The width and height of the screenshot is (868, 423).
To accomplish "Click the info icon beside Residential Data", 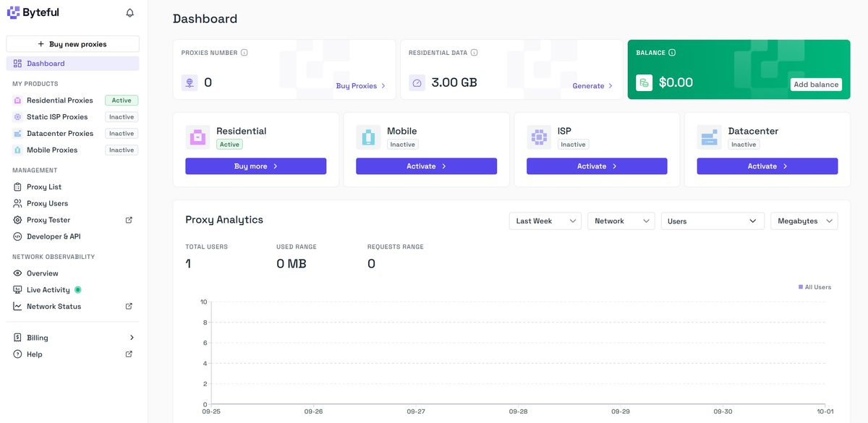I will (x=475, y=53).
